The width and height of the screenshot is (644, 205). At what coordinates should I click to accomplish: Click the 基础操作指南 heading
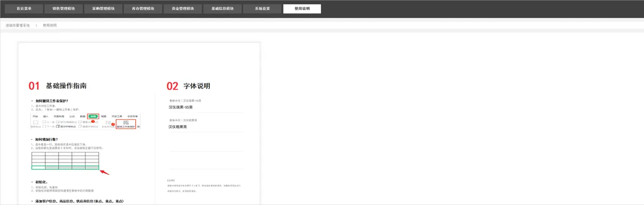[x=66, y=86]
